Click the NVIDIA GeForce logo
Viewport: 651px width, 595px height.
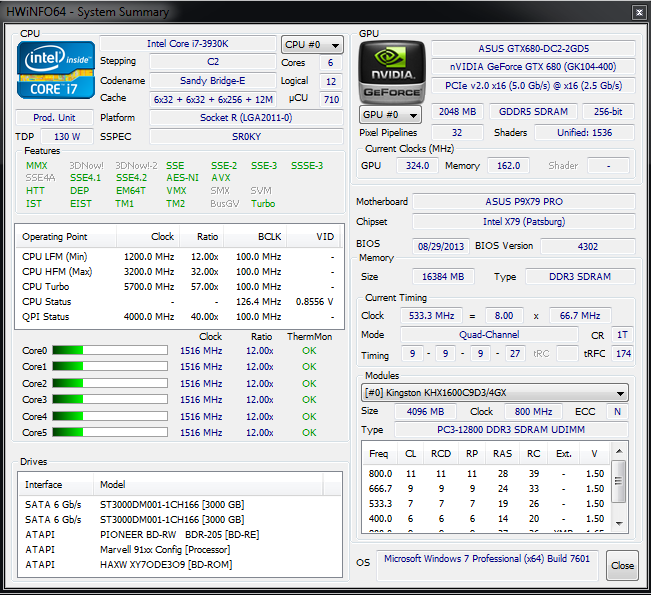tap(392, 72)
